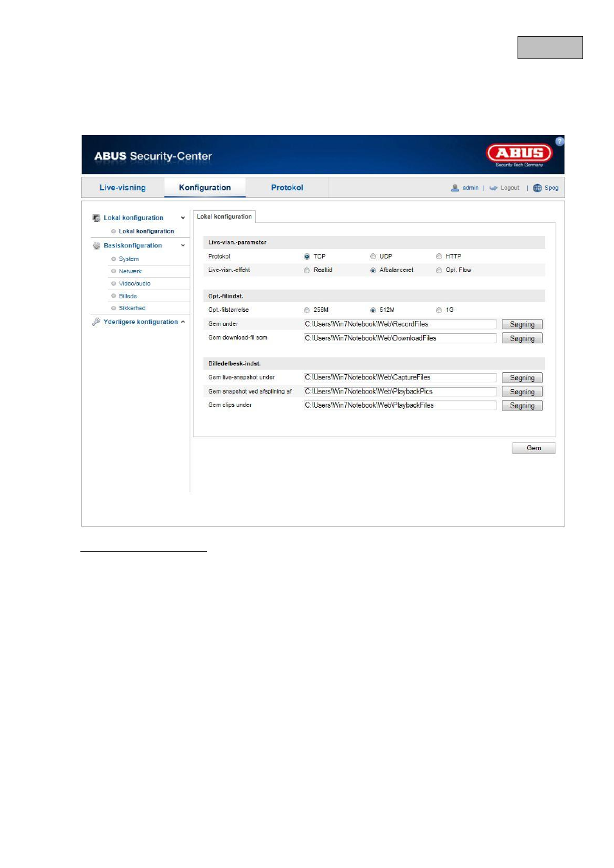Click the ABUS Security-Center title
Viewport: 614px width, 868px height.
click(153, 156)
